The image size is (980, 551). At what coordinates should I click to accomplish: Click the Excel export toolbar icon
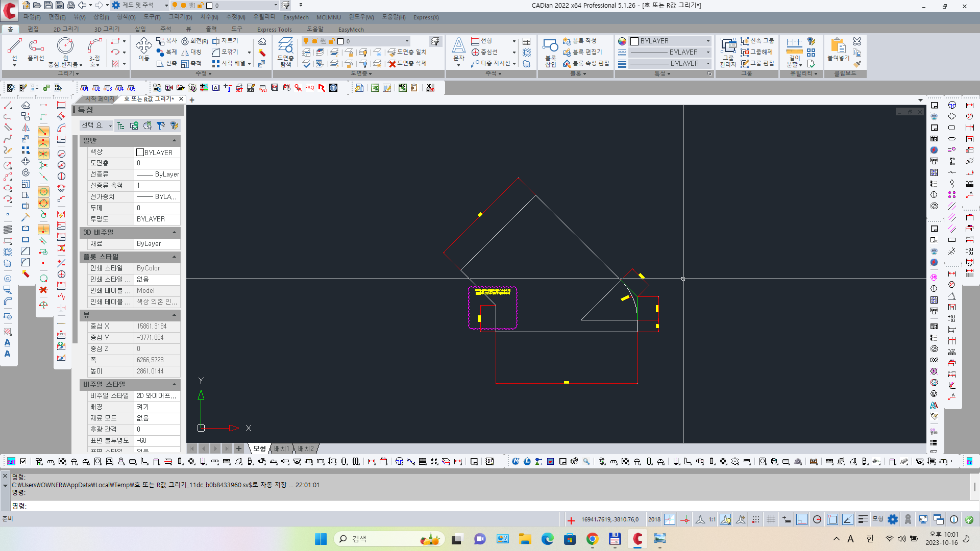click(375, 88)
